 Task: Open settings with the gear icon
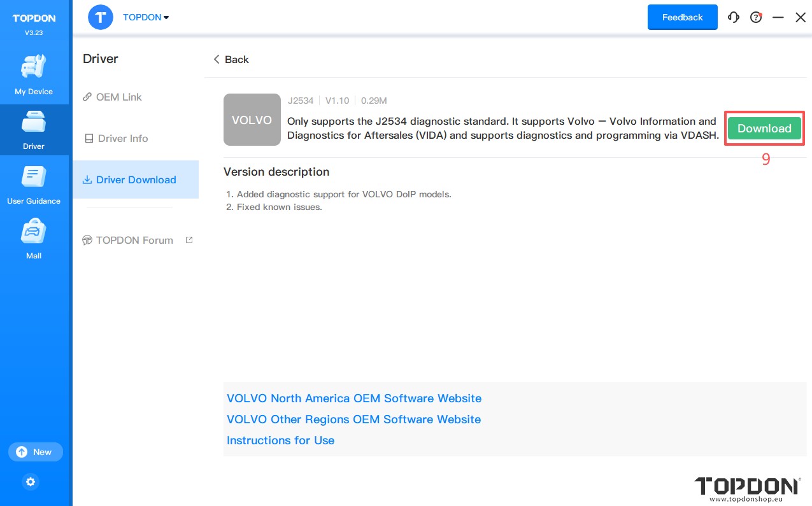point(31,482)
